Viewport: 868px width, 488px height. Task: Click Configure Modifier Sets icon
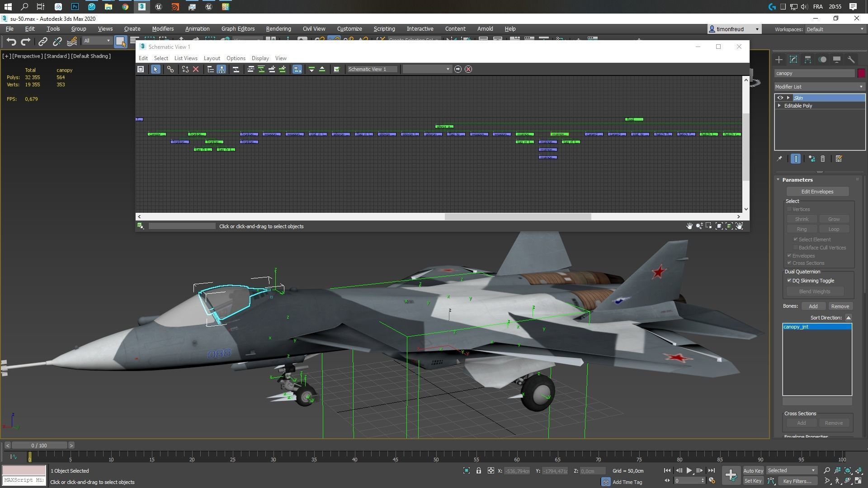[839, 159]
